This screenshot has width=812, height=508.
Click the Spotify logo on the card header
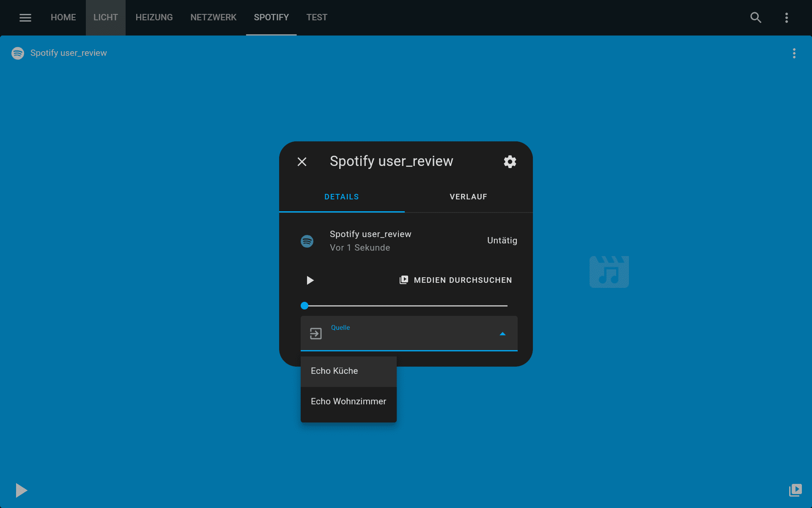tap(18, 53)
